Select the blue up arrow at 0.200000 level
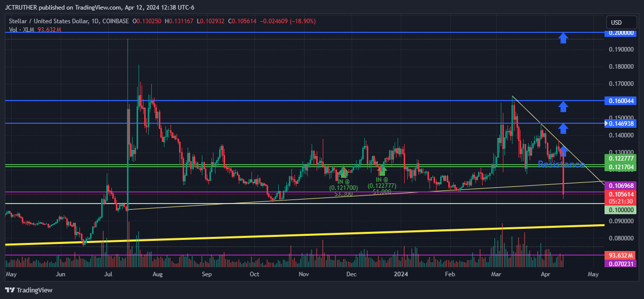 pyautogui.click(x=563, y=38)
